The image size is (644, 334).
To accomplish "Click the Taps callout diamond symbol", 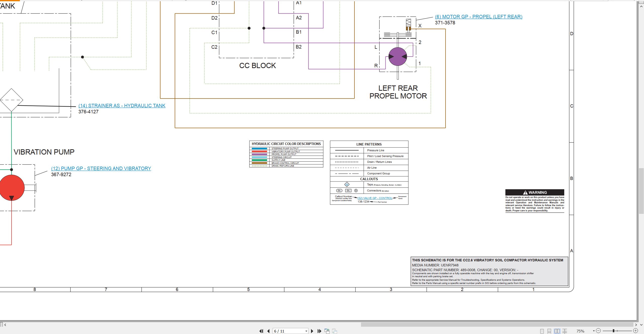I will pos(347,184).
